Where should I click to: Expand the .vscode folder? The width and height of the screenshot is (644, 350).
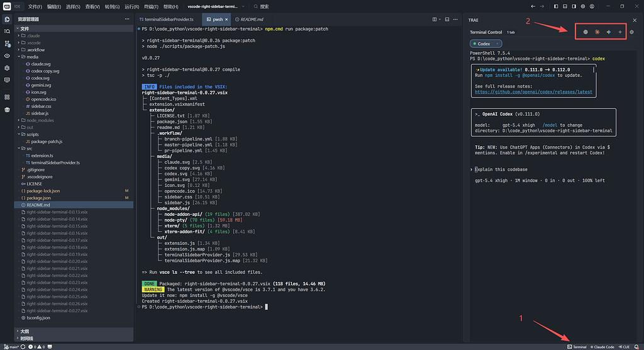coord(34,43)
